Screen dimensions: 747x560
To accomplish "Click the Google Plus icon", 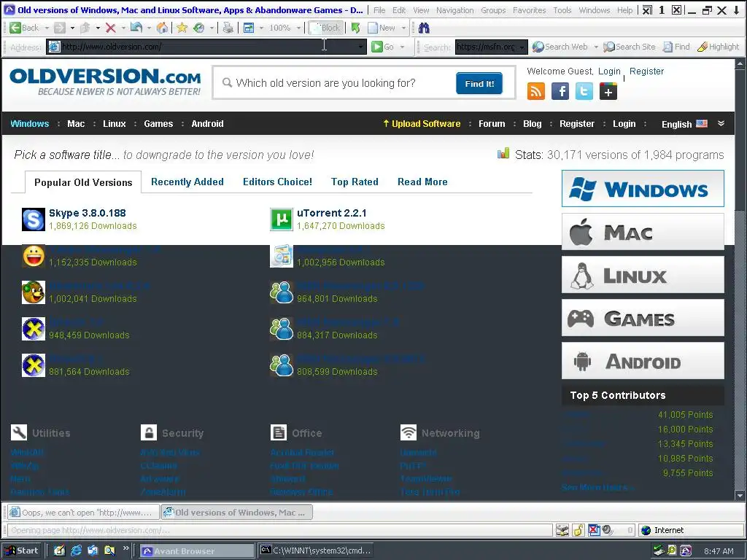I will tap(608, 91).
